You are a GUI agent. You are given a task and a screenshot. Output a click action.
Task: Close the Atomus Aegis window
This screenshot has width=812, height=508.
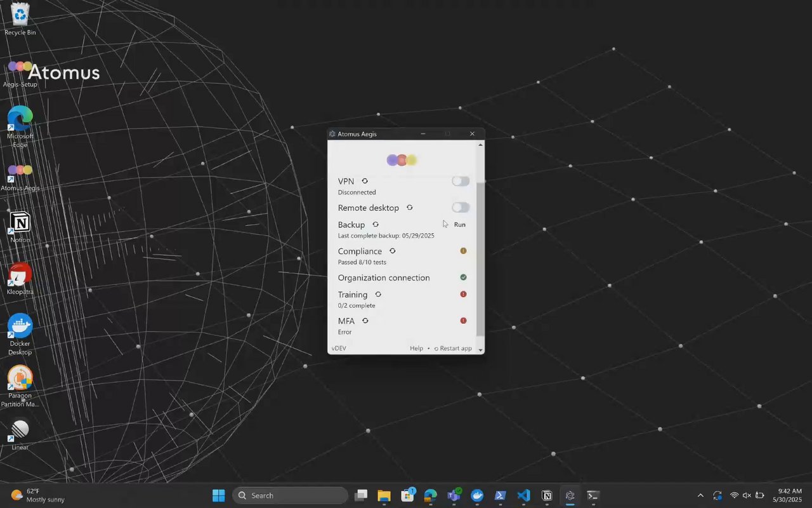(472, 134)
